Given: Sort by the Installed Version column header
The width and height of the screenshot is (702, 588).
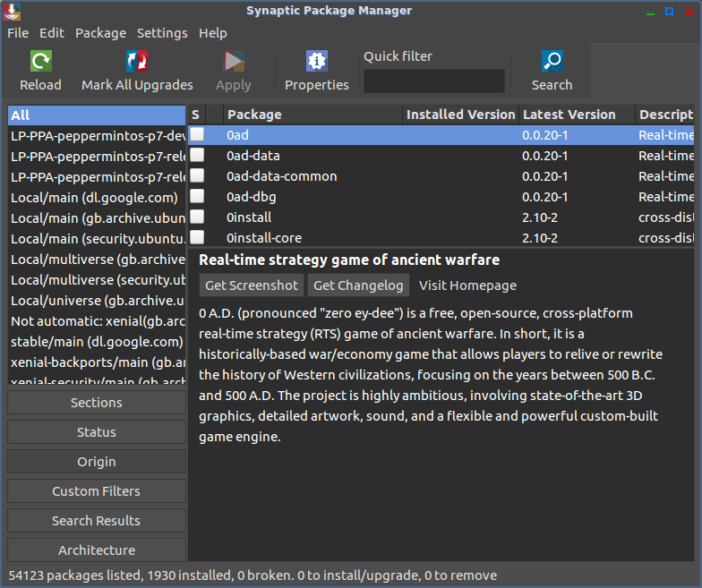Looking at the screenshot, I should coord(460,115).
